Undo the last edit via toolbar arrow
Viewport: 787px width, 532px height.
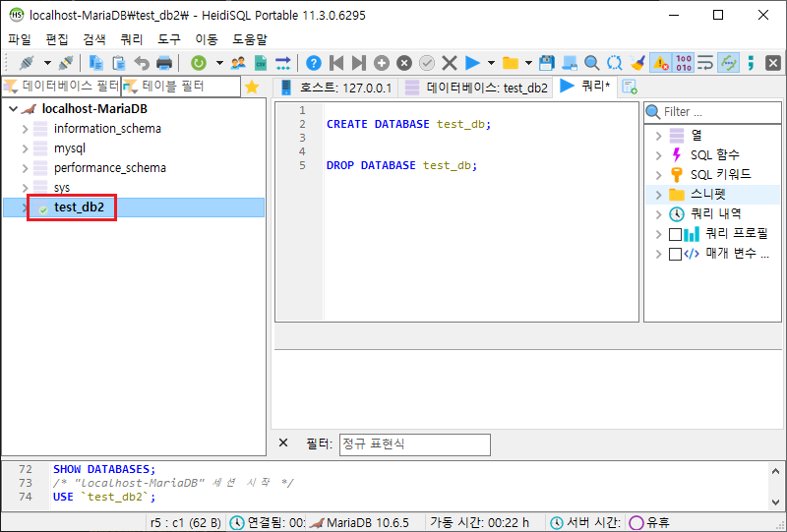pyautogui.click(x=142, y=63)
